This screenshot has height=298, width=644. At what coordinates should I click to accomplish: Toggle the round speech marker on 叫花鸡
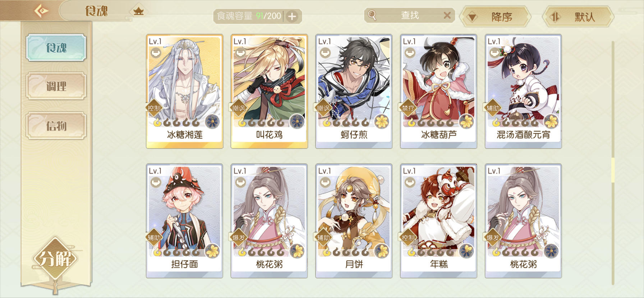(x=240, y=53)
